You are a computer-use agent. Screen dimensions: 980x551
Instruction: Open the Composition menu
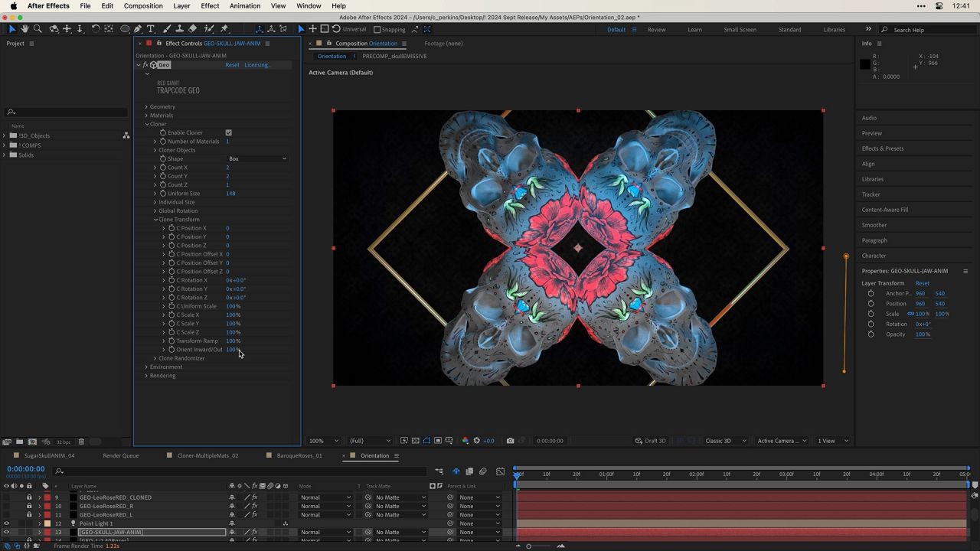coord(143,5)
